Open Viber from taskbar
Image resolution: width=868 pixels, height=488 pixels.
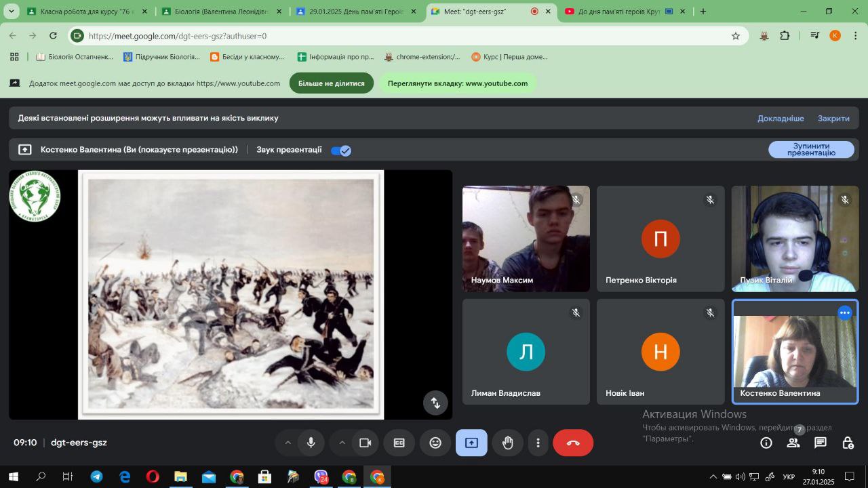coord(321,477)
